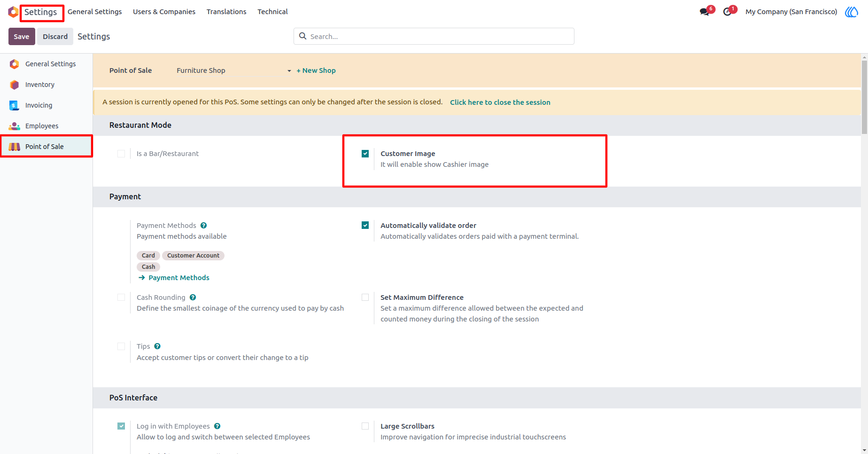
Task: Toggle Log in with Employees checkbox
Action: coord(121,426)
